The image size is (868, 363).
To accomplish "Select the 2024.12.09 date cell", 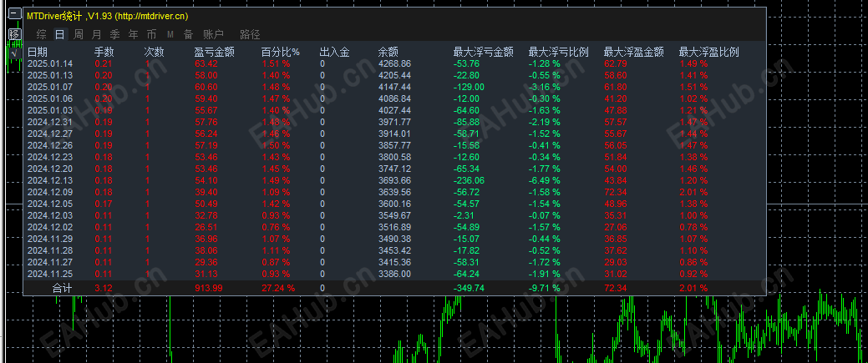I will (50, 192).
